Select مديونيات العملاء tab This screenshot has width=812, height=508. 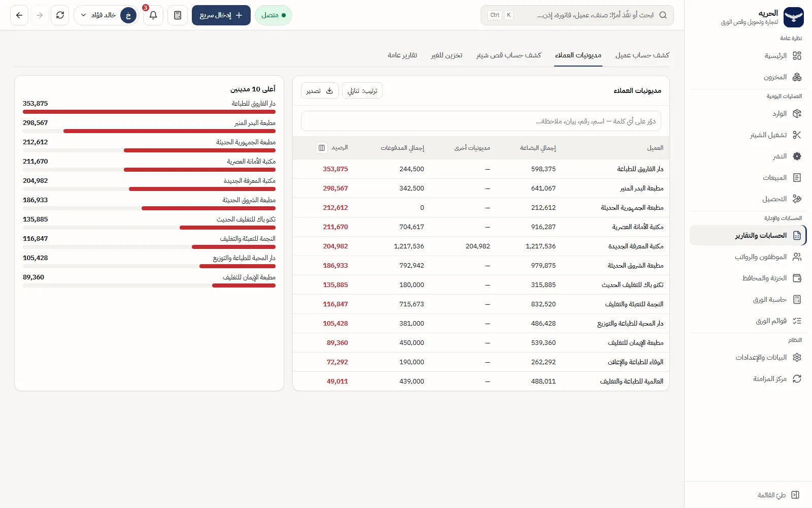click(x=578, y=55)
